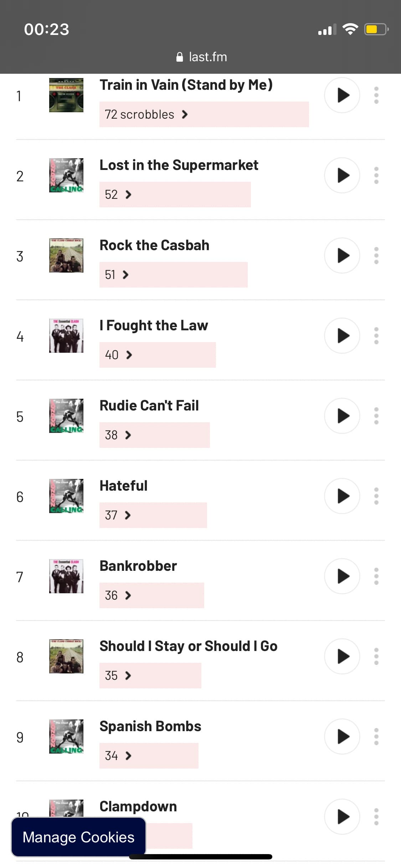Expand the 72 scrobbles chevron
The height and width of the screenshot is (868, 401).
click(x=185, y=114)
